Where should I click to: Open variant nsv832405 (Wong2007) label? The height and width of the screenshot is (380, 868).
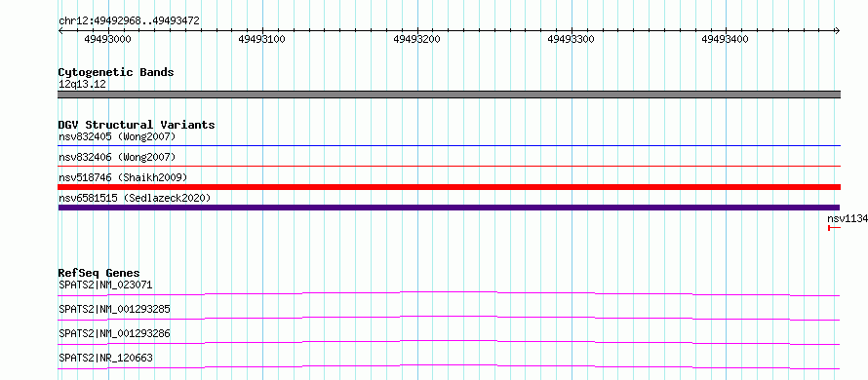[x=117, y=136]
